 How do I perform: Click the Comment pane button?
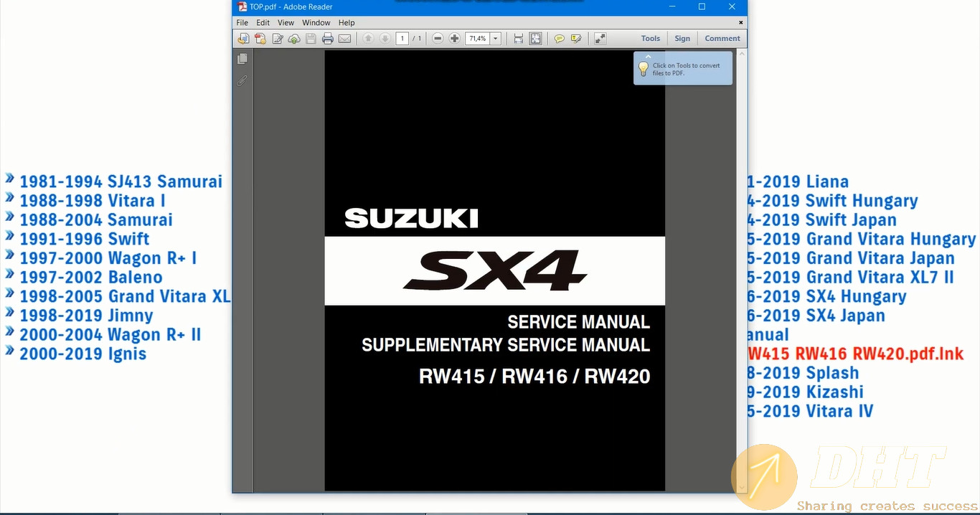click(722, 39)
